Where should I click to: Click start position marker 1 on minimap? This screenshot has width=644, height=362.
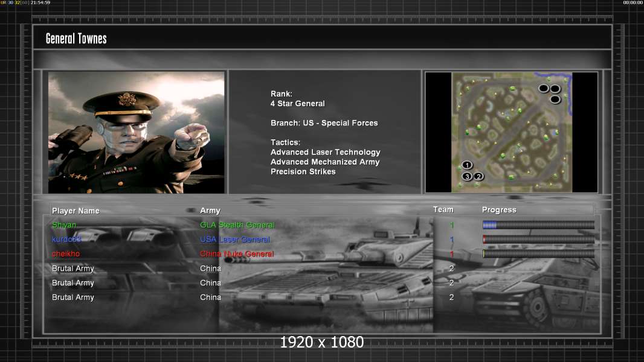[x=467, y=165]
